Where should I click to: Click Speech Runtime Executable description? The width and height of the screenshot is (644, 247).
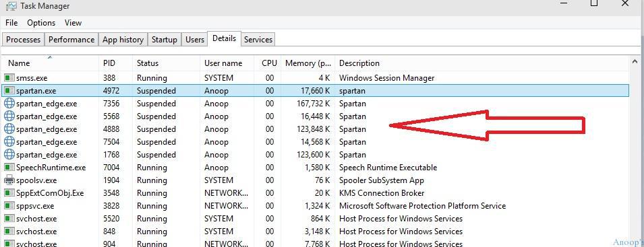388,168
